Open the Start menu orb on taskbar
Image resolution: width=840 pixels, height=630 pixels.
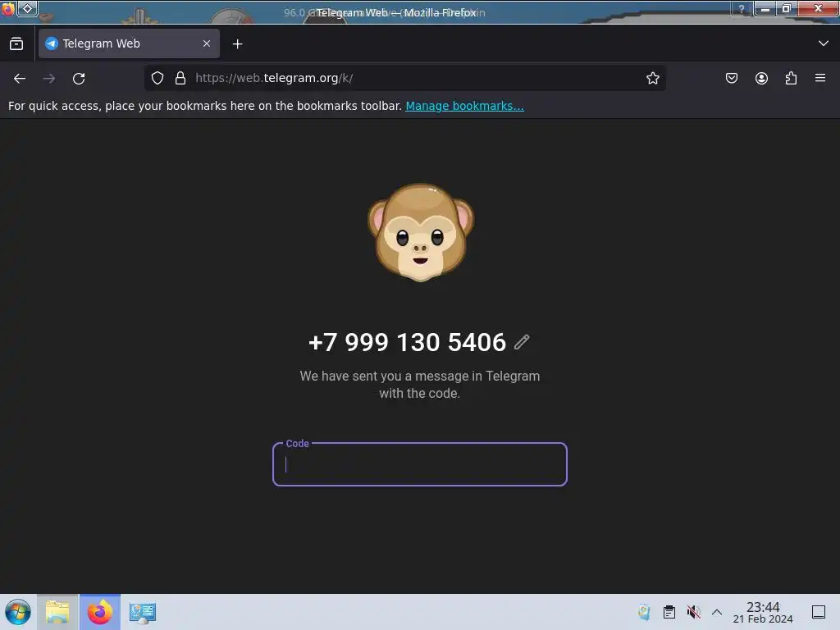click(x=18, y=612)
